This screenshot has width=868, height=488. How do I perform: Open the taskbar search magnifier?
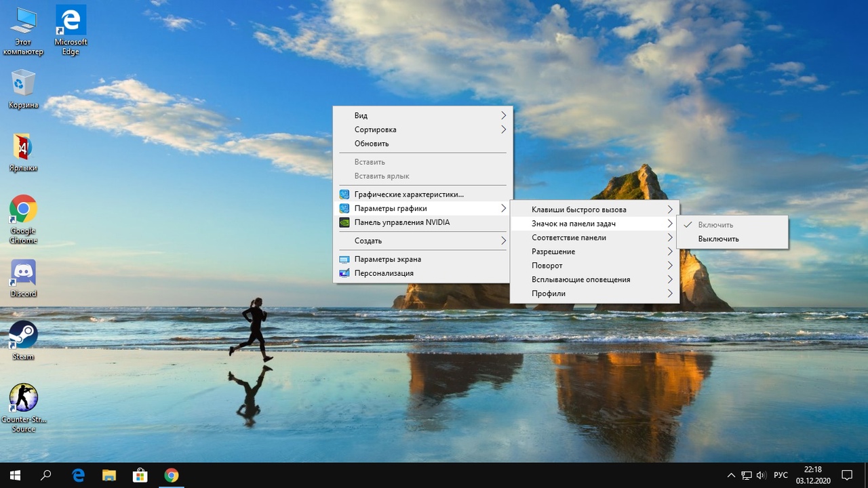(x=46, y=475)
